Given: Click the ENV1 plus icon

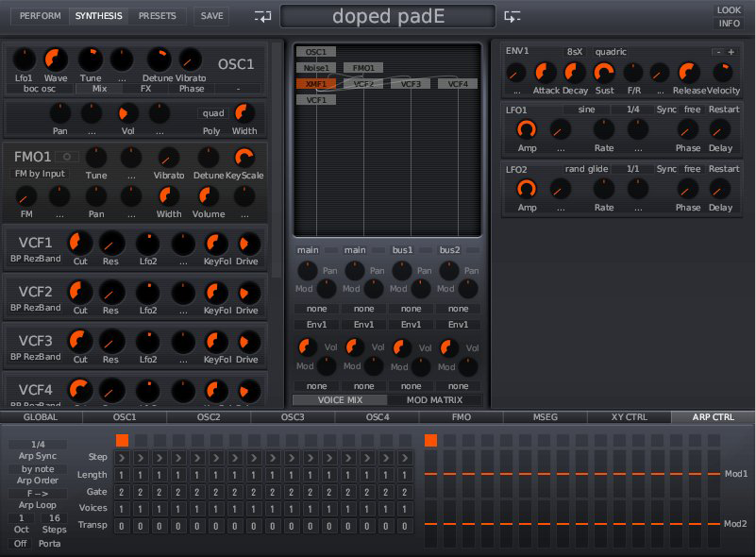Looking at the screenshot, I should [x=731, y=52].
